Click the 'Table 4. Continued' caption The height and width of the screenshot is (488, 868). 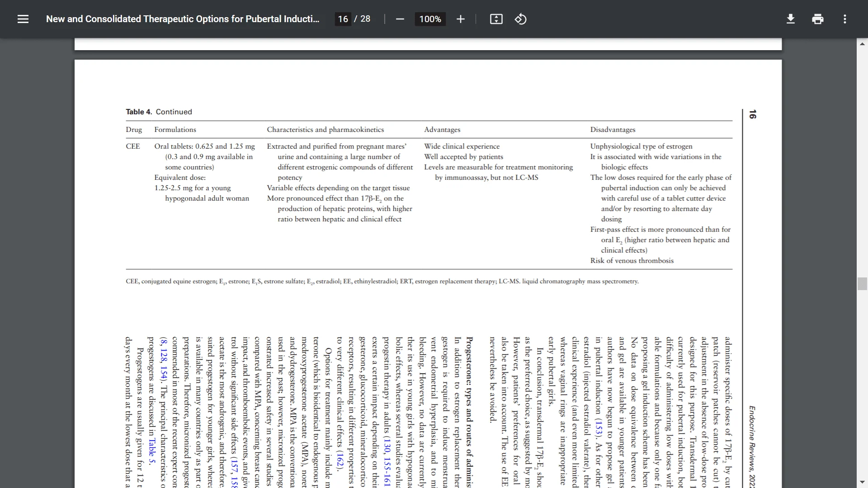click(x=159, y=112)
